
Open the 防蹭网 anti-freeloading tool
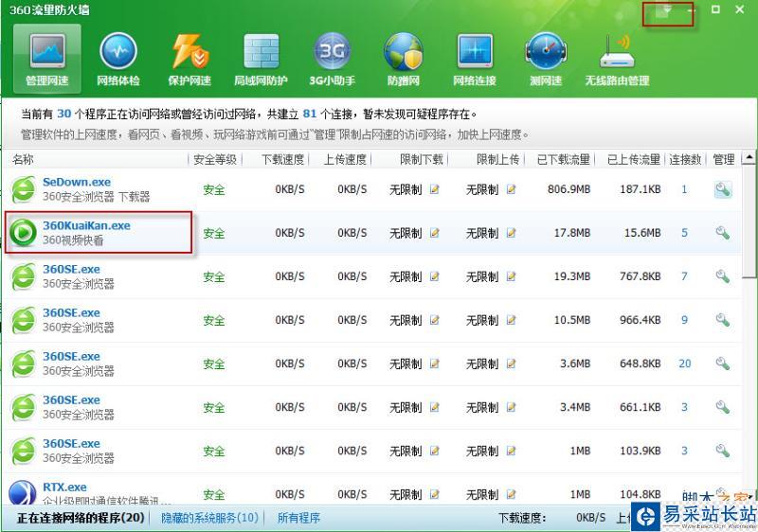(x=404, y=59)
